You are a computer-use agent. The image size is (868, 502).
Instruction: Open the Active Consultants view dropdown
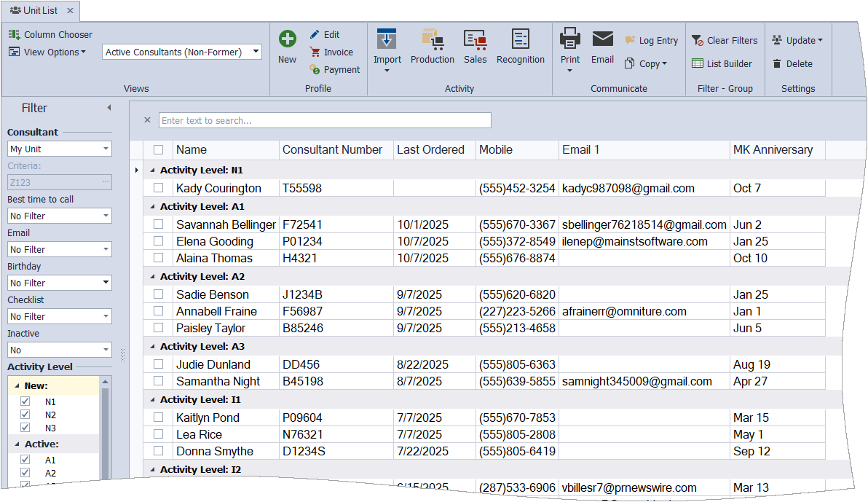point(256,52)
